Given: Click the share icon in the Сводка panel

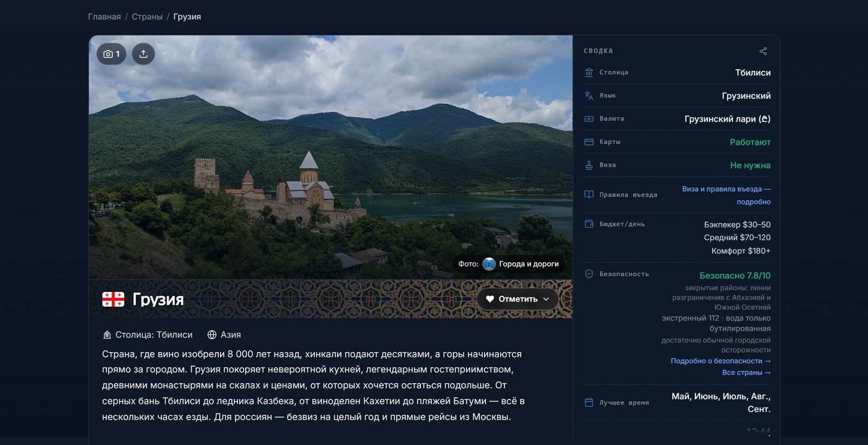Looking at the screenshot, I should (x=763, y=51).
